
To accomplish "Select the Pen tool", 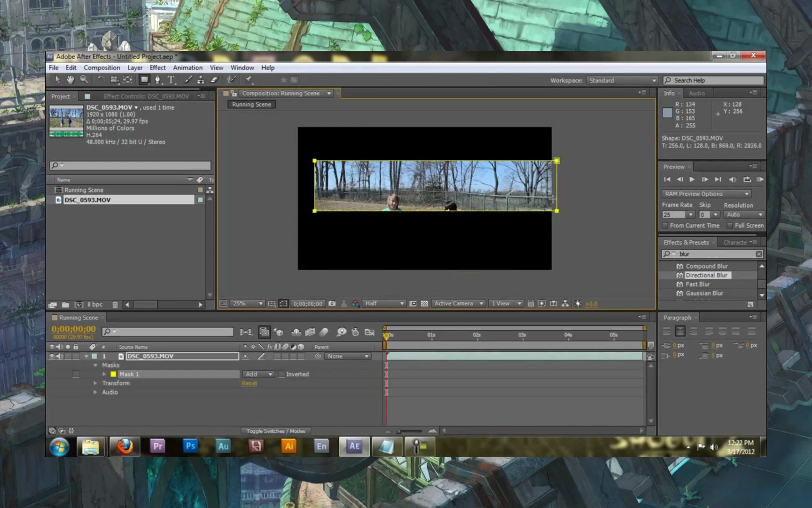I will (x=158, y=80).
